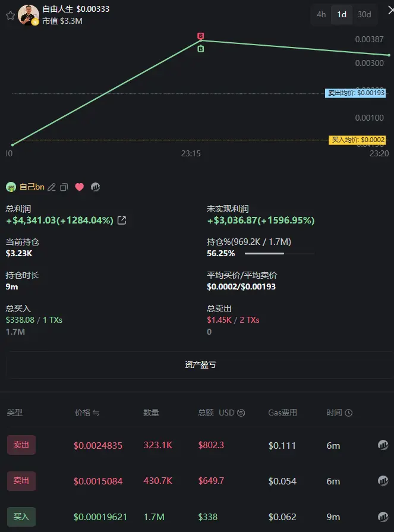Click the Gas fee $0.062 cell
Image resolution: width=394 pixels, height=532 pixels.
point(282,517)
